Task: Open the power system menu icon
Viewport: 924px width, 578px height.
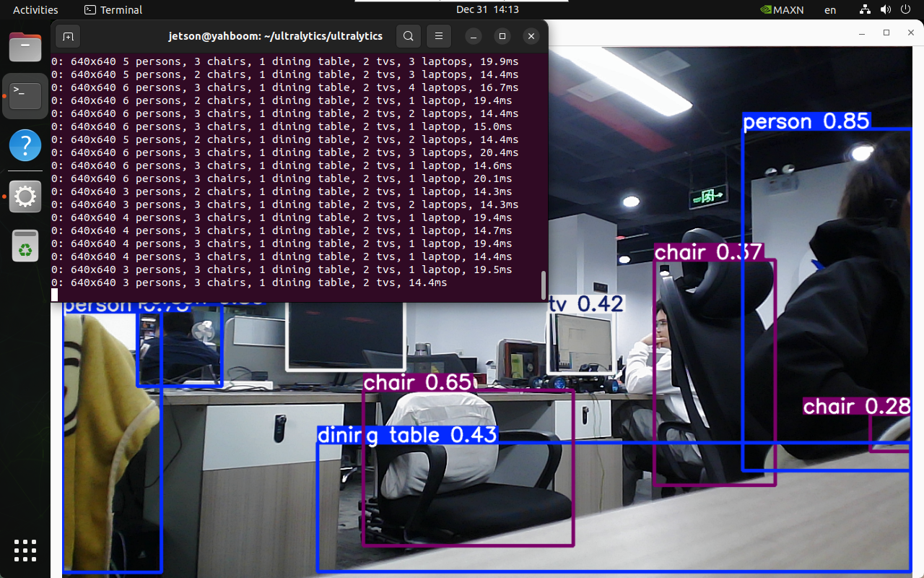Action: 905,10
